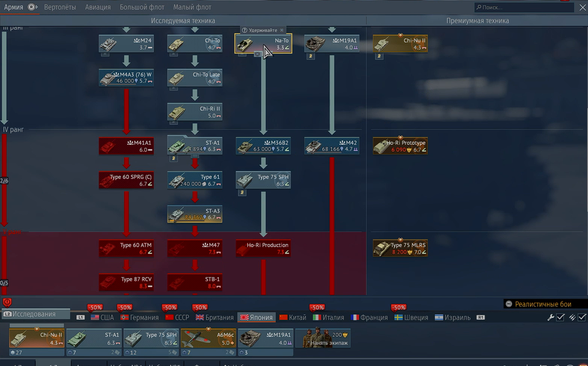
Task: Open the M19A1 card in the research tree
Action: [x=332, y=44]
